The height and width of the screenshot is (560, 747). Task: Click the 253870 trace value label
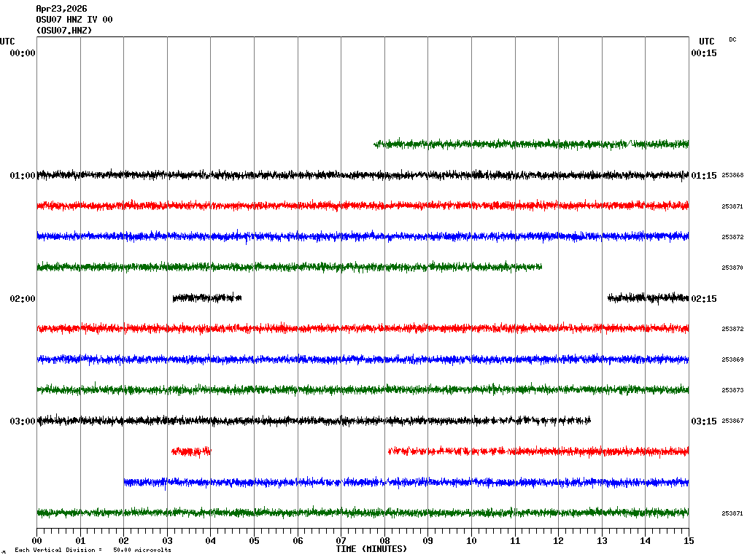pyautogui.click(x=732, y=268)
